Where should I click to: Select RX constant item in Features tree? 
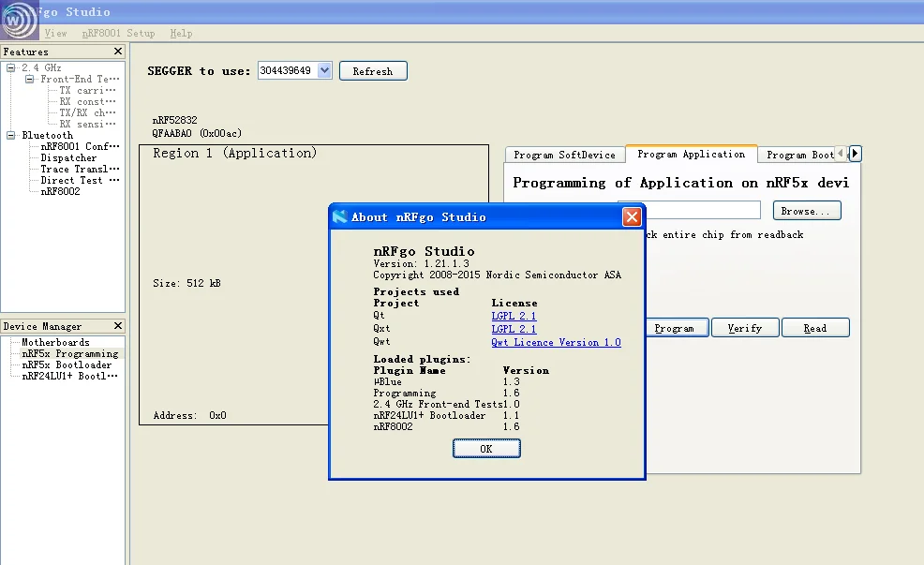88,101
